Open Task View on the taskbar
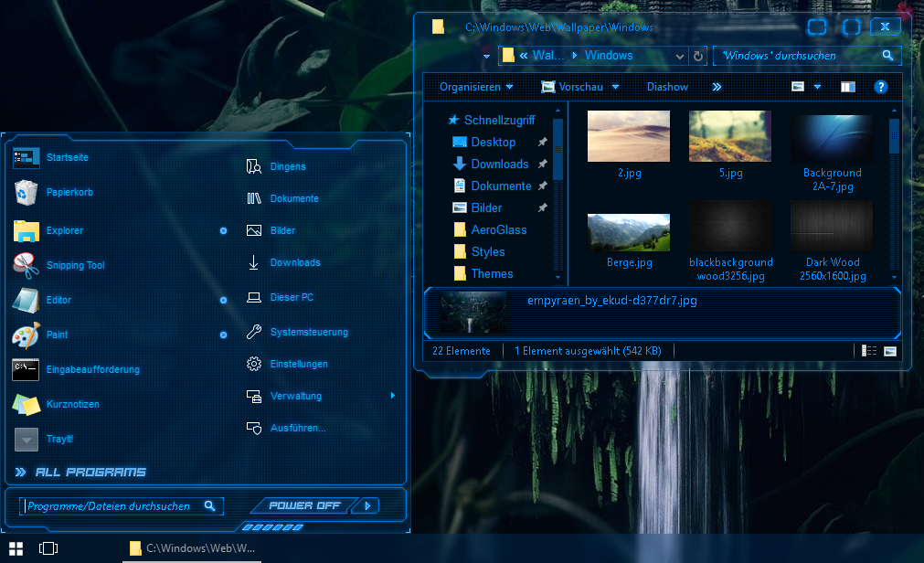Image resolution: width=924 pixels, height=563 pixels. pyautogui.click(x=48, y=548)
